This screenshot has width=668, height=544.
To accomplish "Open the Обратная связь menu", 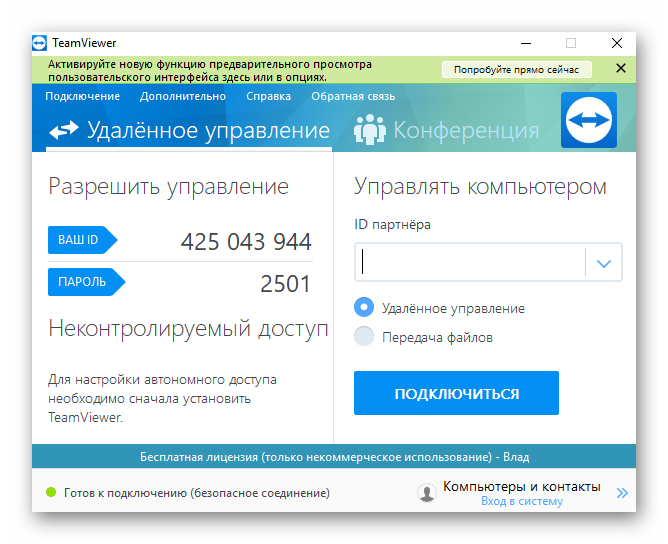I will (x=353, y=96).
